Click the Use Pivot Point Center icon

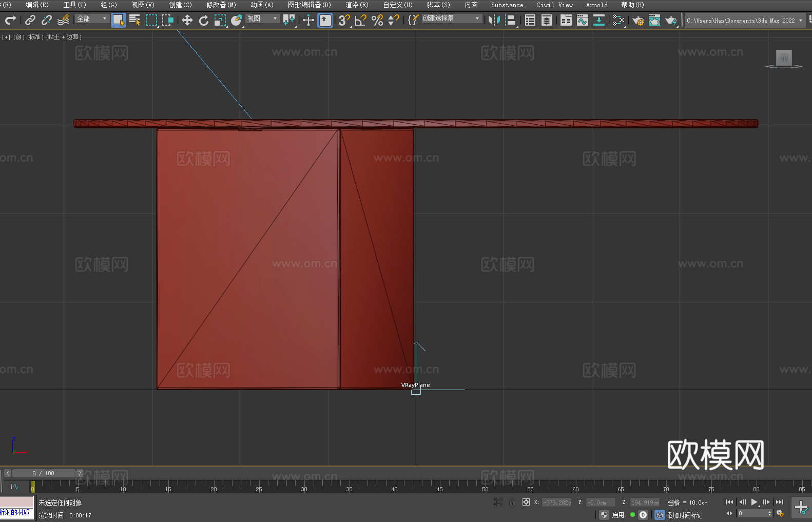(289, 20)
